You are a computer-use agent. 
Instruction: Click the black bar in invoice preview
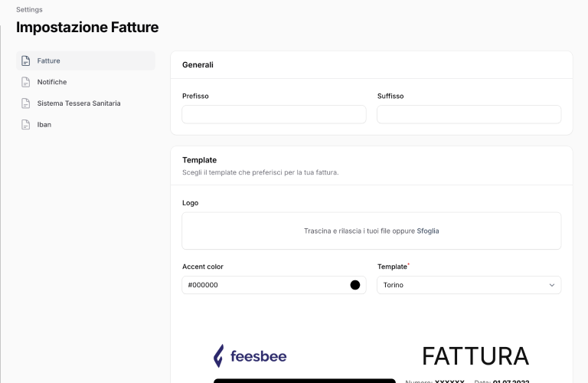click(305, 381)
